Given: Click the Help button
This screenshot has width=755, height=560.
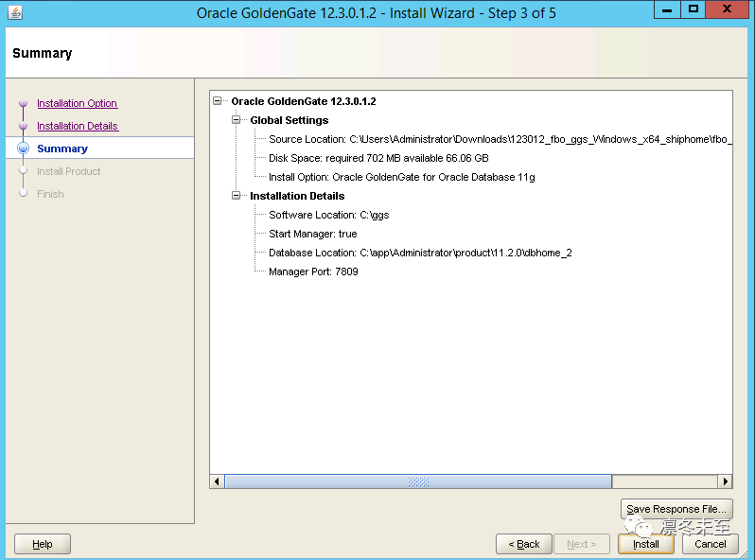Looking at the screenshot, I should pyautogui.click(x=43, y=544).
